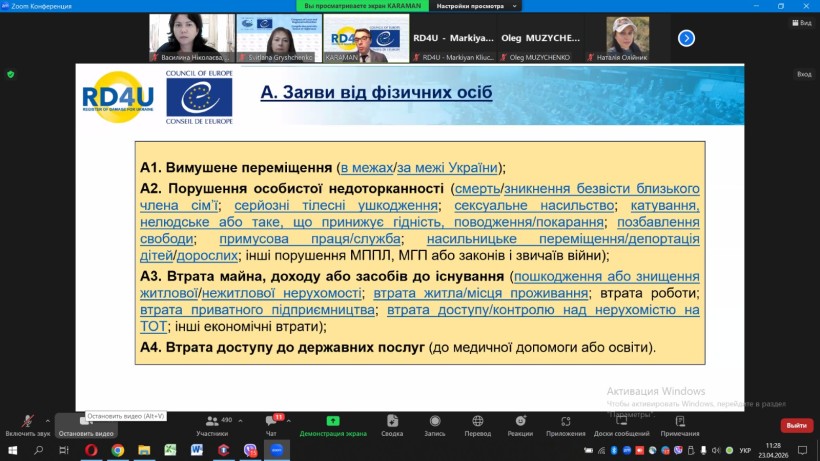The width and height of the screenshot is (820, 461).
Task: Leave meeting with Выйти button
Action: coord(796,425)
